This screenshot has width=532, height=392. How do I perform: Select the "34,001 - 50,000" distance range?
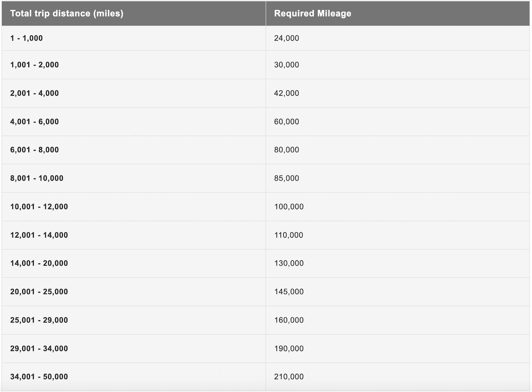pos(39,377)
